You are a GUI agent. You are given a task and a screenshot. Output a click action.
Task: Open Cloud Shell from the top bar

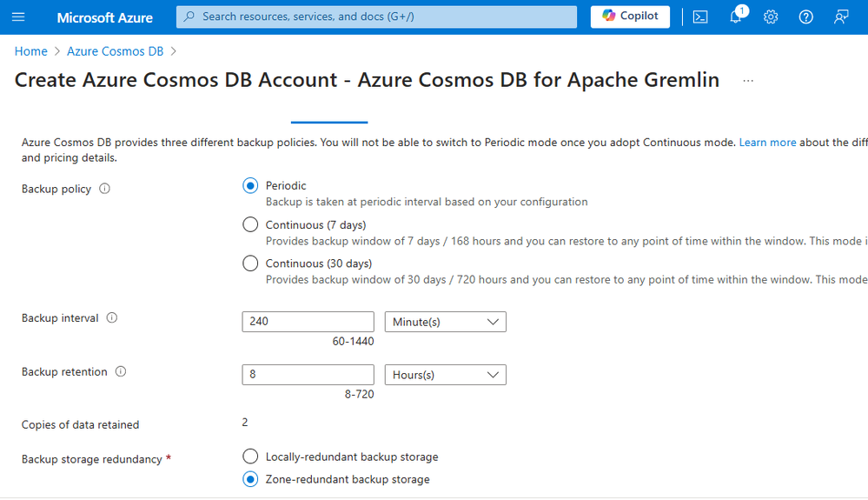coord(701,17)
